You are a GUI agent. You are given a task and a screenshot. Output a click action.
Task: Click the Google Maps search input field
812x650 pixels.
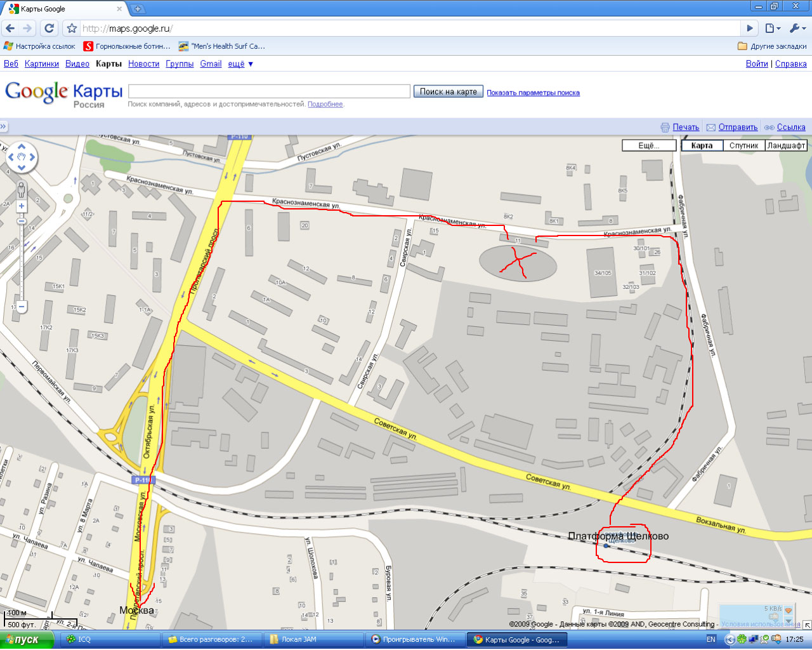[x=269, y=91]
